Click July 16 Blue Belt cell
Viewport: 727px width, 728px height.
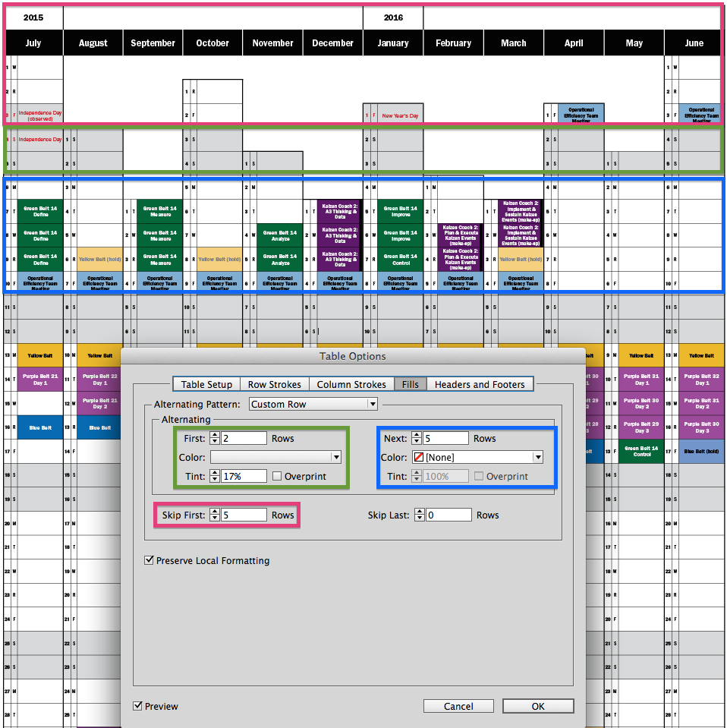tap(40, 427)
